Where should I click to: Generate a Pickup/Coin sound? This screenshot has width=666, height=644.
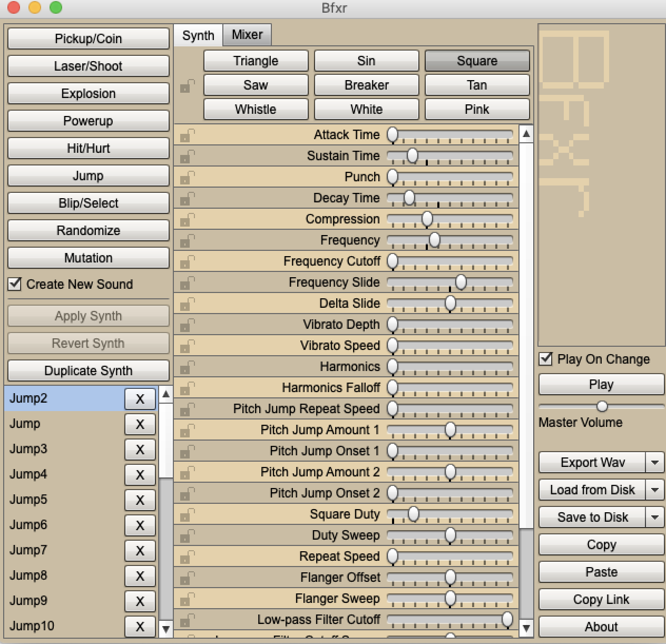click(x=88, y=38)
